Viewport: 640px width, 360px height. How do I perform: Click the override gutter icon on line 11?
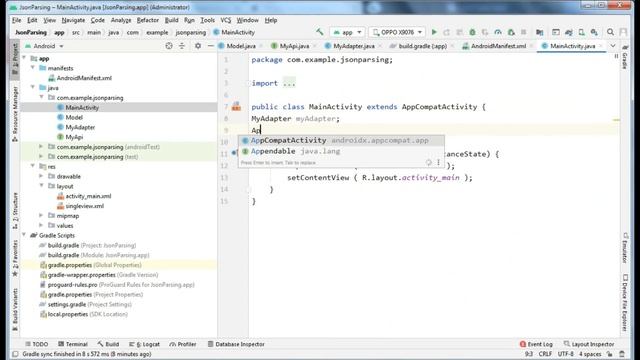pos(234,153)
